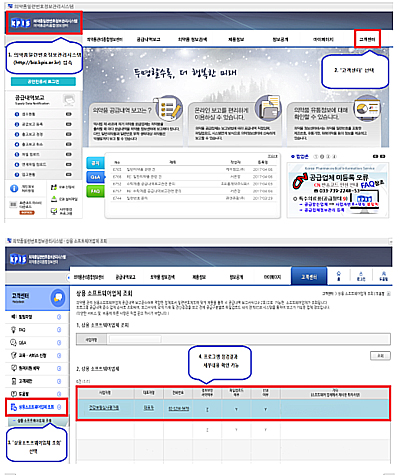Click the round left arrow before the lower page menu
This screenshot has height=475, width=400.
point(69,277)
